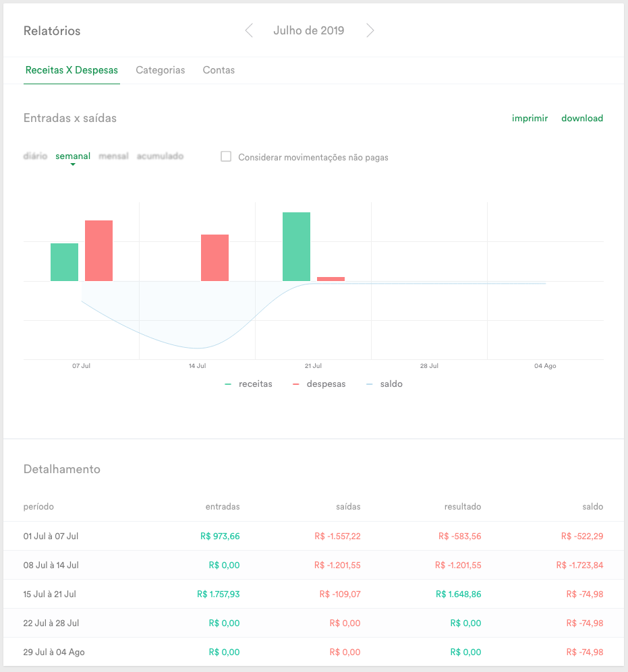Go to previous month with left arrow

(249, 30)
